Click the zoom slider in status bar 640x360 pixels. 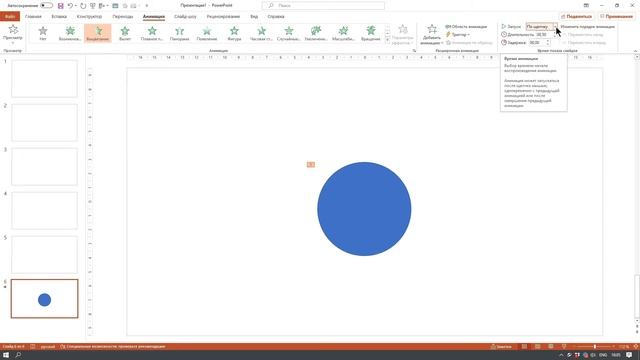[594, 347]
